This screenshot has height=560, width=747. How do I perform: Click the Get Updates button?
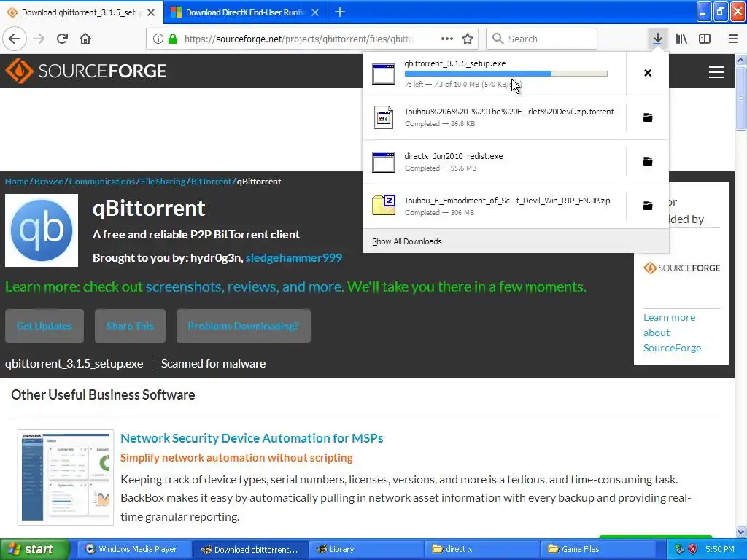click(44, 326)
